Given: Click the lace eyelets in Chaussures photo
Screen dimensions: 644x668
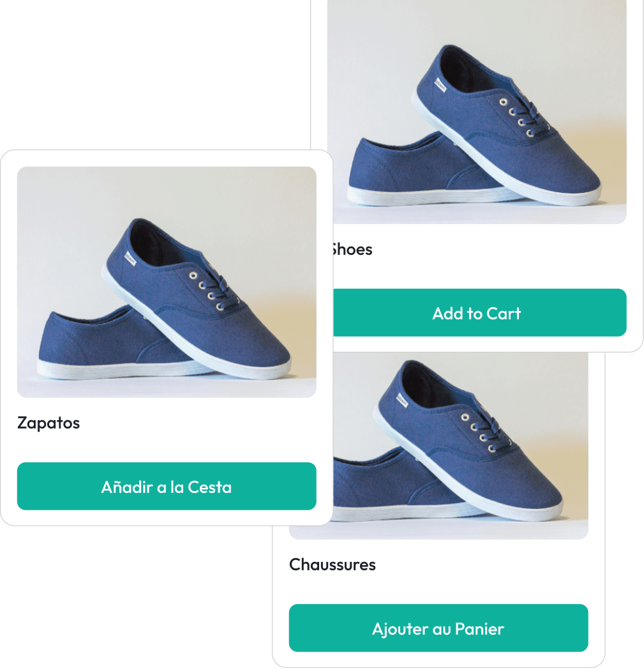Looking at the screenshot, I should 479,432.
